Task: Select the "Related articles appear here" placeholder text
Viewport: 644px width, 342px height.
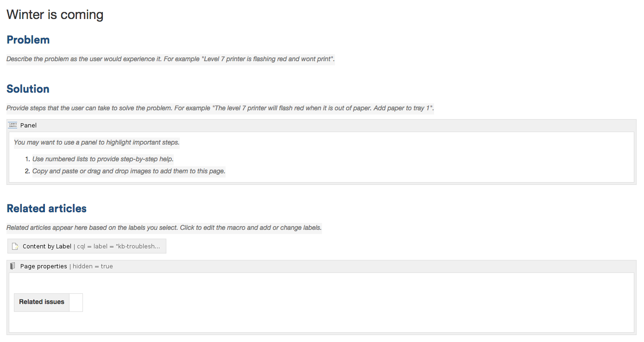Action: coord(164,228)
